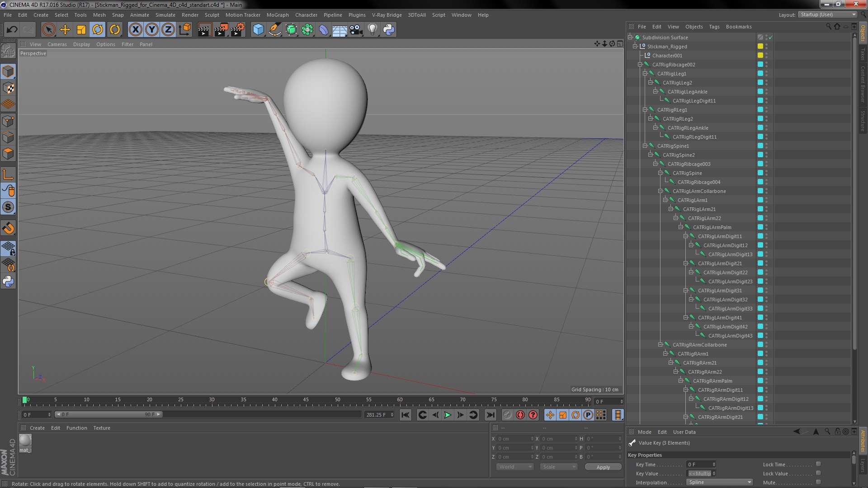Open material manager Texture menu
This screenshot has height=488, width=868.
point(102,428)
